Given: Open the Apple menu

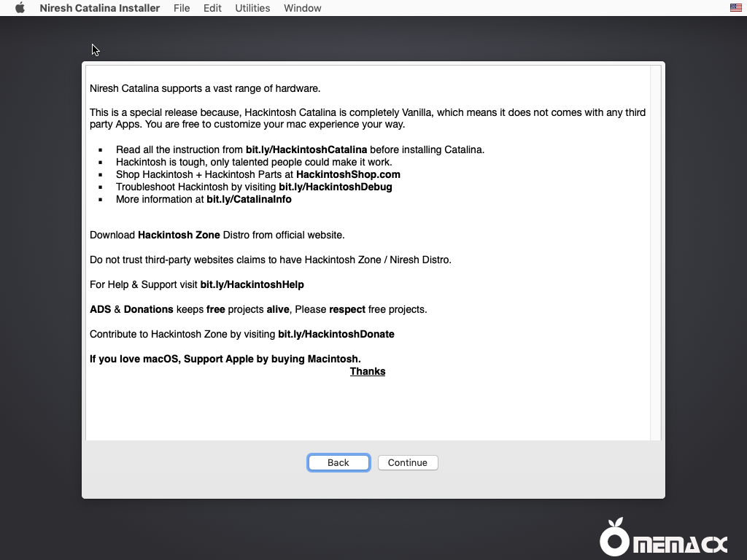Looking at the screenshot, I should pyautogui.click(x=20, y=8).
